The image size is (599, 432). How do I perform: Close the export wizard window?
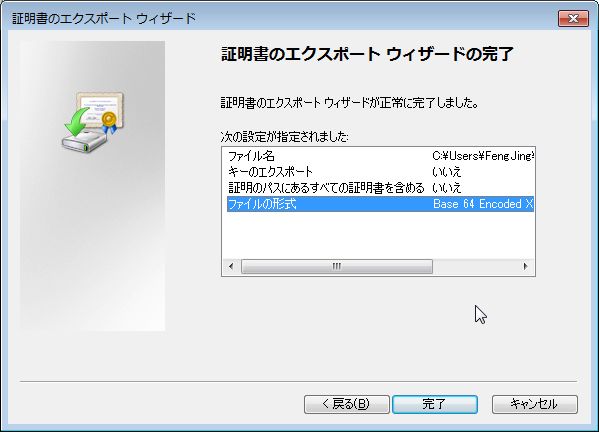click(x=573, y=18)
